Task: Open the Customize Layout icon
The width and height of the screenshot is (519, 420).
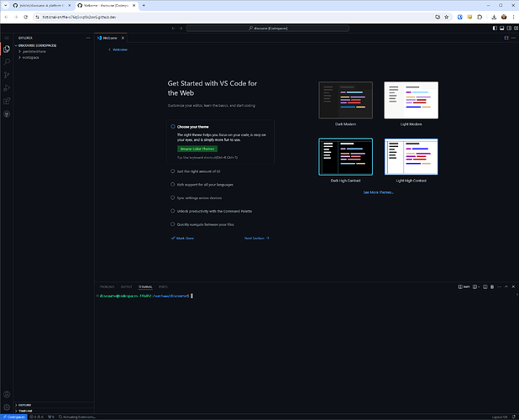Action: coord(516,28)
